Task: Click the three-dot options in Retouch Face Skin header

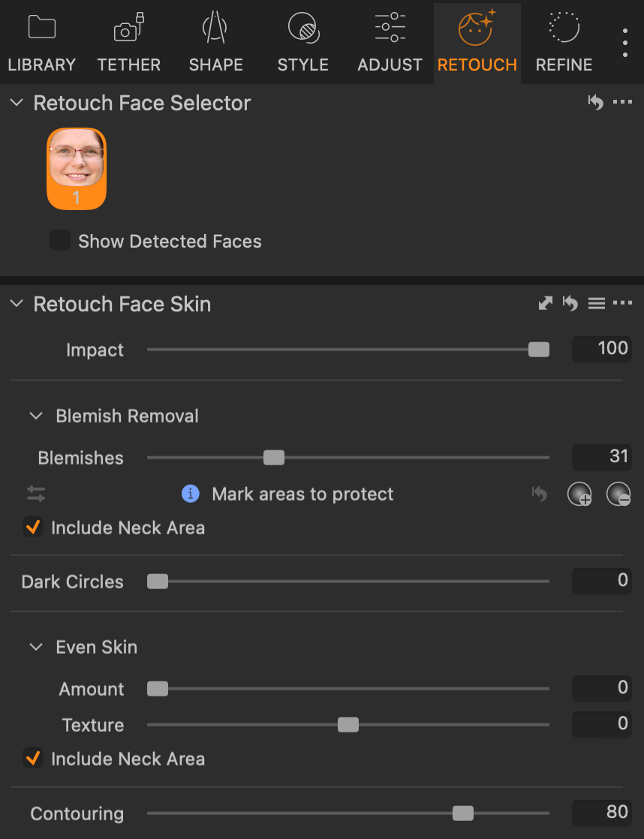Action: [623, 303]
